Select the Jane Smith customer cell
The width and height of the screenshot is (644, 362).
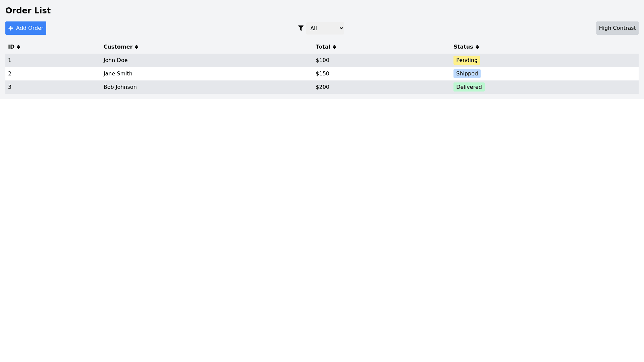tap(118, 74)
